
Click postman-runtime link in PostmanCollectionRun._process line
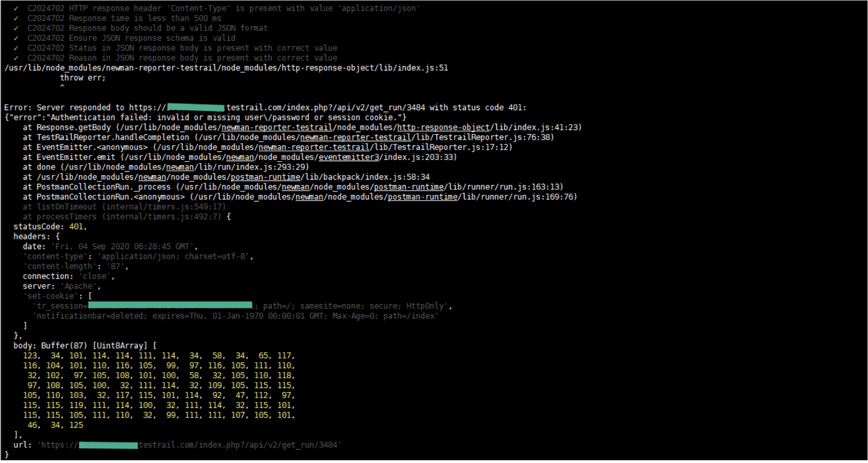click(409, 188)
